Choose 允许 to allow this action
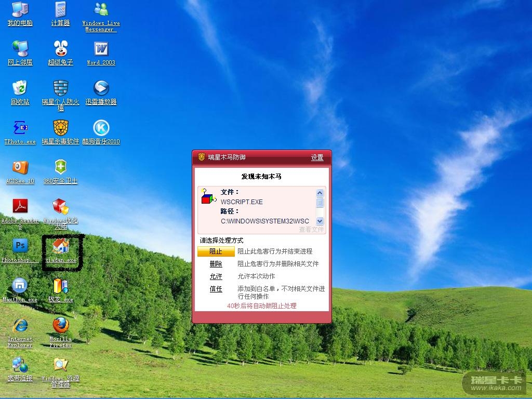Image resolution: width=532 pixels, height=399 pixels. pos(216,276)
